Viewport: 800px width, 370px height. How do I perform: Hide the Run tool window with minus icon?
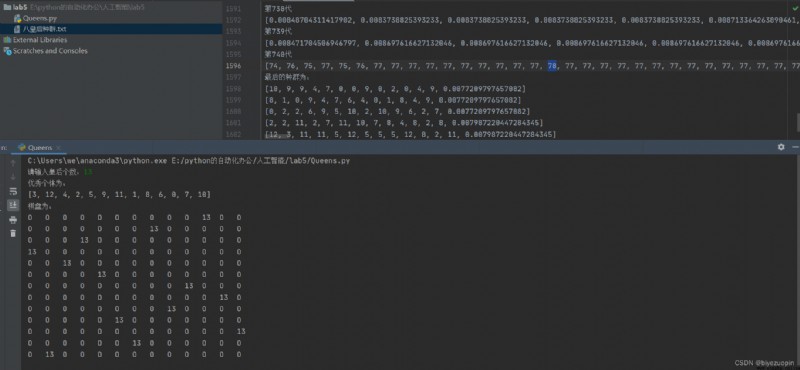(x=796, y=147)
